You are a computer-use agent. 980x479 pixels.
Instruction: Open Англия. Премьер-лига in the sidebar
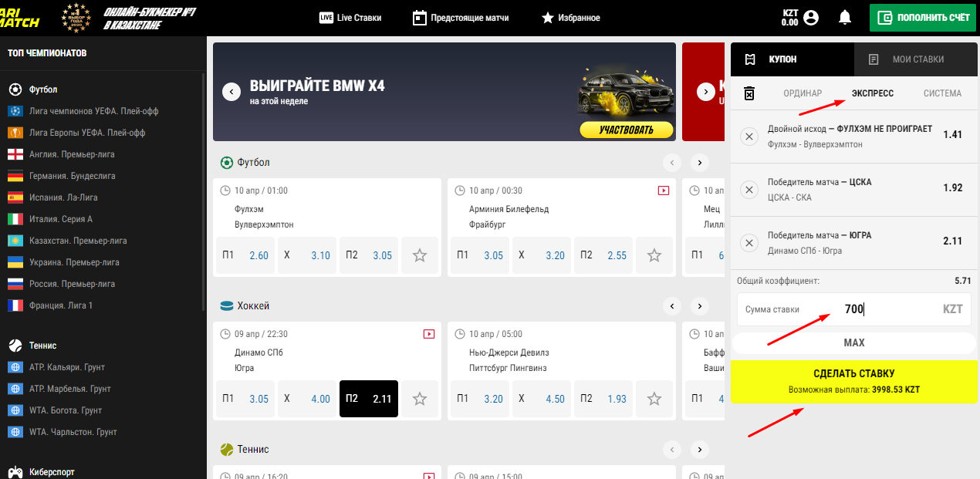[72, 154]
